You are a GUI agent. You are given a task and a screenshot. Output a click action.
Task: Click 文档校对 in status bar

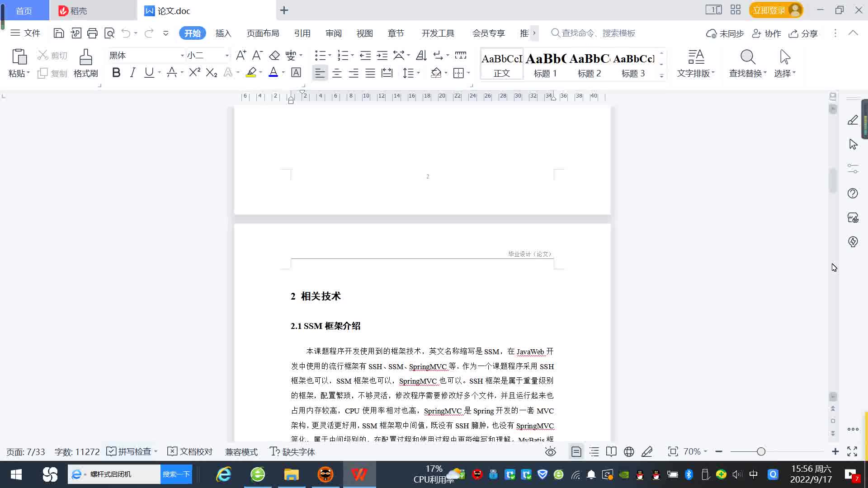point(190,451)
